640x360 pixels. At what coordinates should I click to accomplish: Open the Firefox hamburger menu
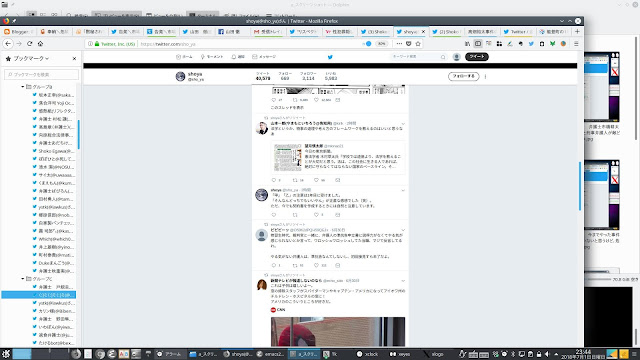pyautogui.click(x=576, y=44)
